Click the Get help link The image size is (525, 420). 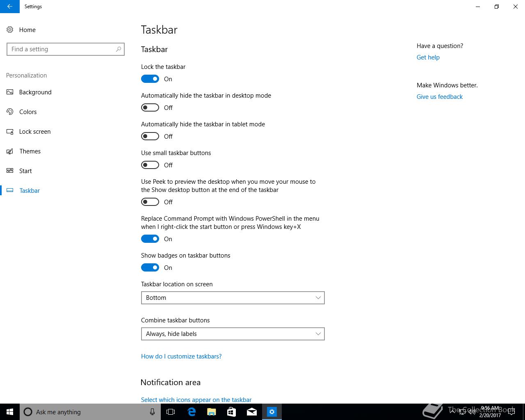click(428, 57)
